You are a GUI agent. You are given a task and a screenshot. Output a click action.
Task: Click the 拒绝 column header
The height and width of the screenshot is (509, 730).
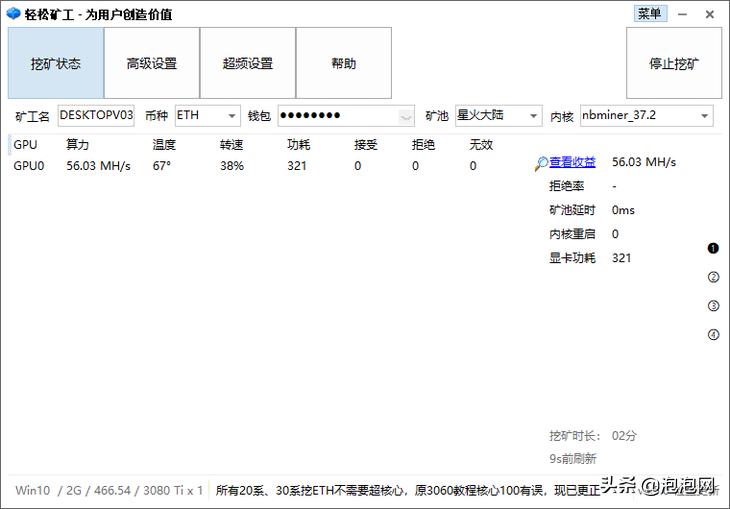pos(423,145)
